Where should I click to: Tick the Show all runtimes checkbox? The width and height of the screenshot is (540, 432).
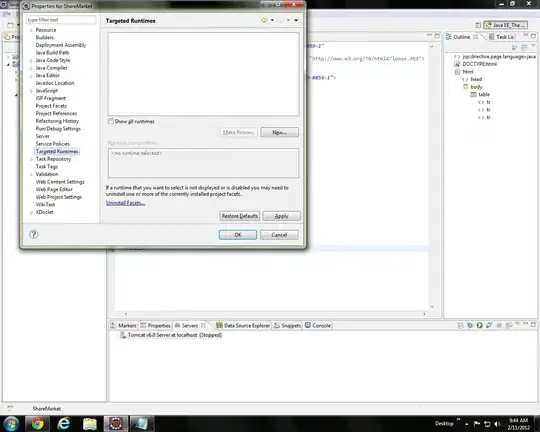click(x=111, y=121)
